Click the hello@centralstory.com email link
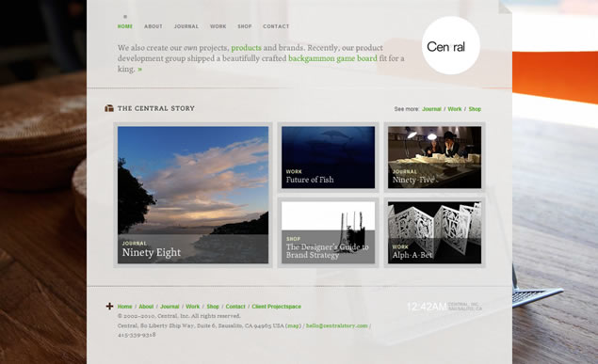598x364 pixels. 337,326
